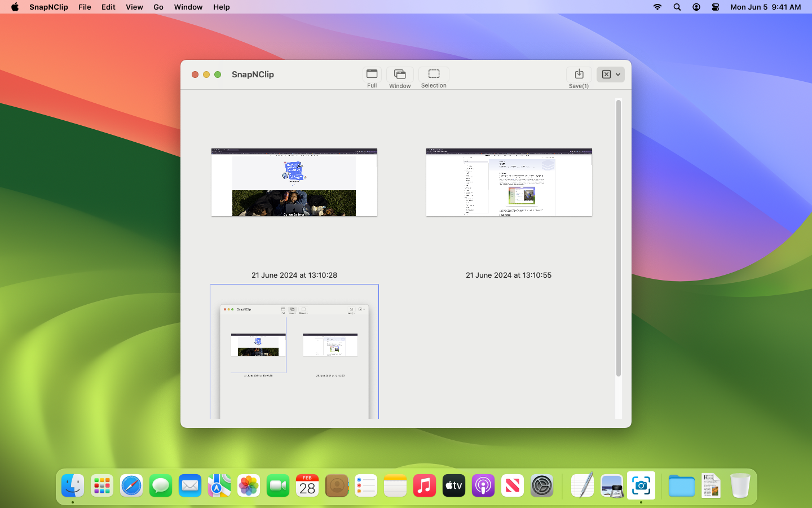Image resolution: width=812 pixels, height=508 pixels.
Task: Open System Settings from the Dock
Action: [542, 485]
